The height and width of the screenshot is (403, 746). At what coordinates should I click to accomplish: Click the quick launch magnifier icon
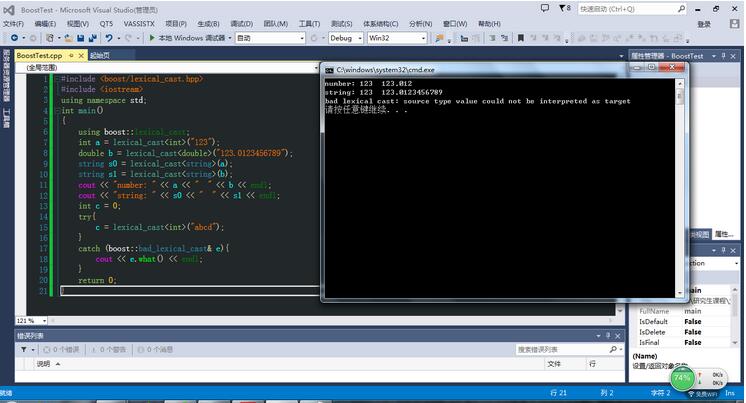tap(681, 9)
